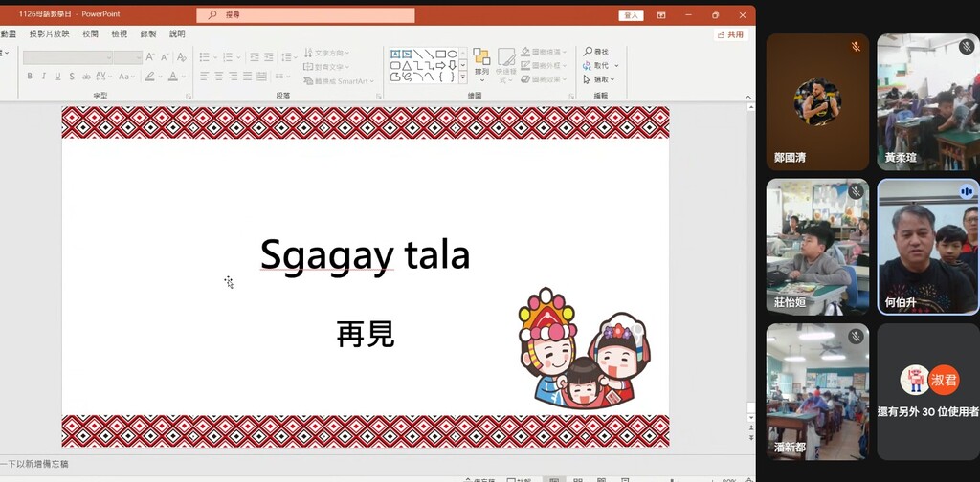Select the text box shape icon
This screenshot has width=980, height=482.
click(395, 54)
